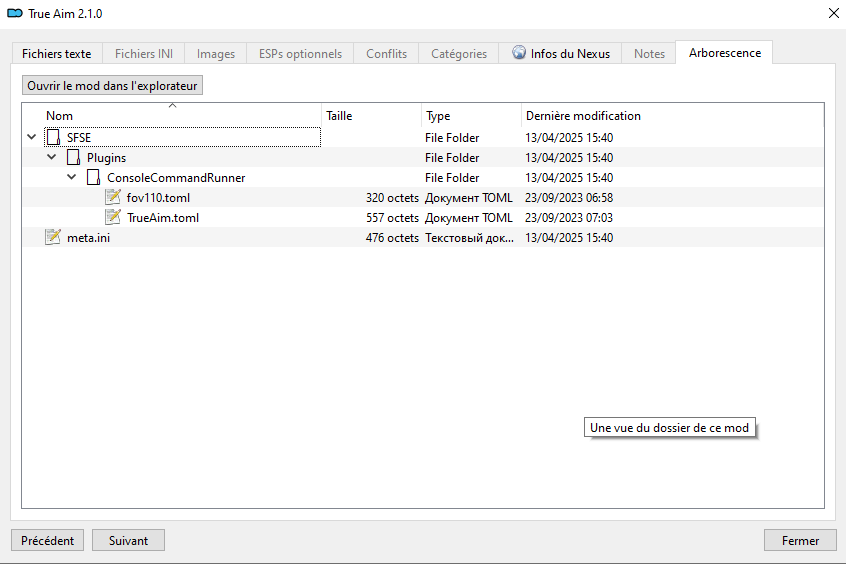Select the Plugins folder name
Viewport: 846px width, 564px height.
106,158
